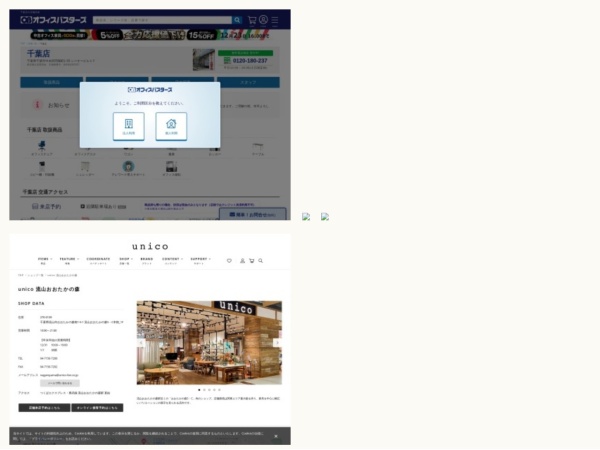Expand the FEATURE menu on unico
Image resolution: width=600 pixels, height=450 pixels.
coord(69,261)
